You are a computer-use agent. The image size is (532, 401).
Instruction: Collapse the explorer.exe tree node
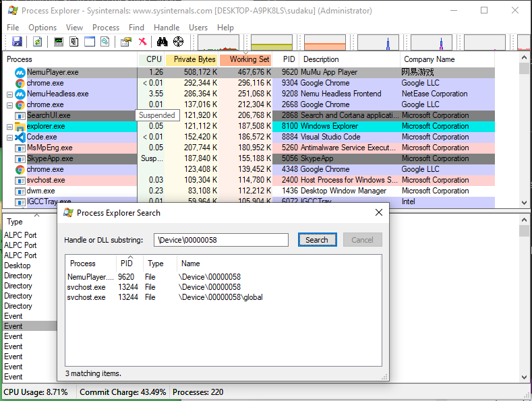click(x=10, y=127)
